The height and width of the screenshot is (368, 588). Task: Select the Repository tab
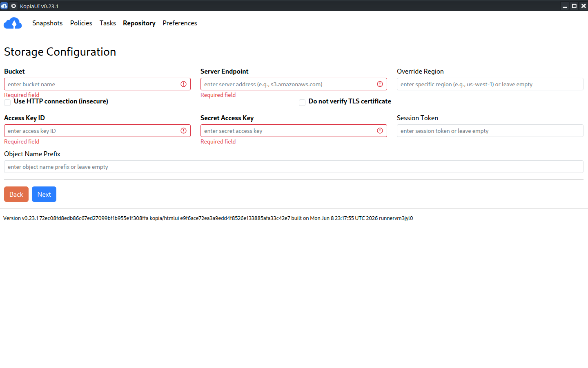click(139, 23)
